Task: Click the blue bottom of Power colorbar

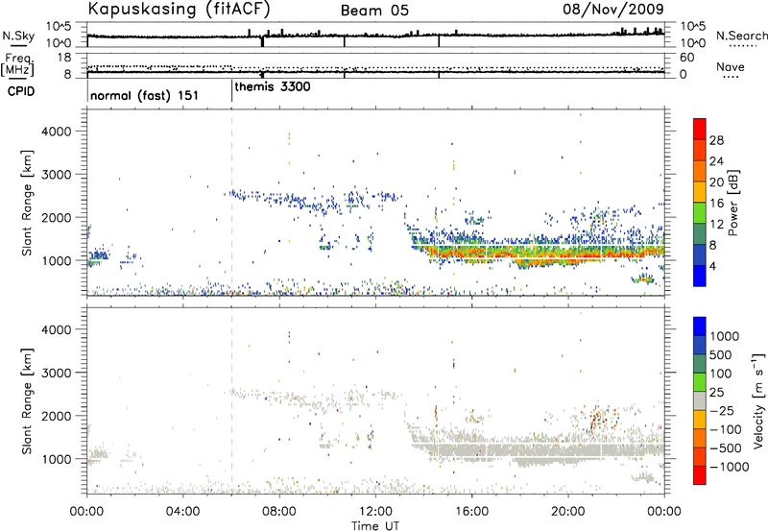Action: (x=700, y=276)
